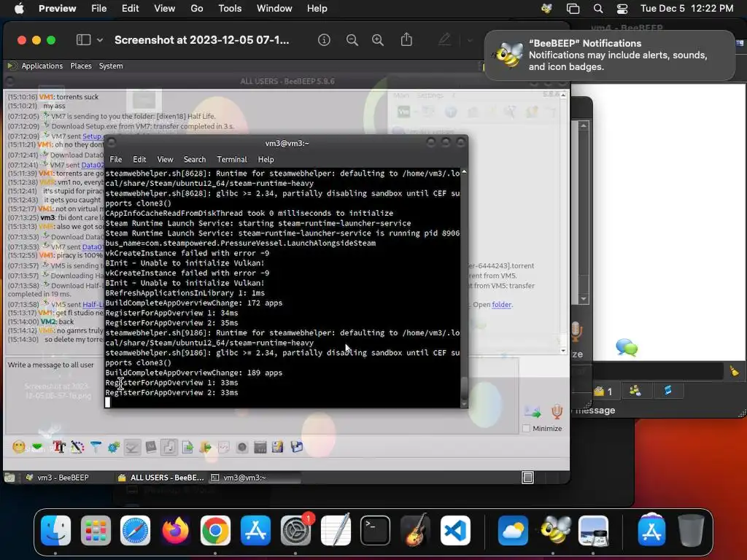This screenshot has width=747, height=560.
Task: Click the green arrow send message icon
Action: pyautogui.click(x=532, y=411)
